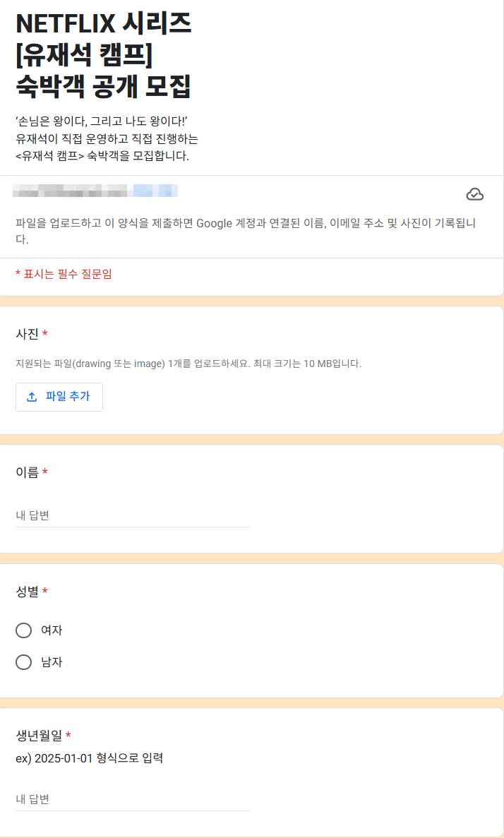Click the 이름 question label
The image size is (504, 838).
coord(28,472)
